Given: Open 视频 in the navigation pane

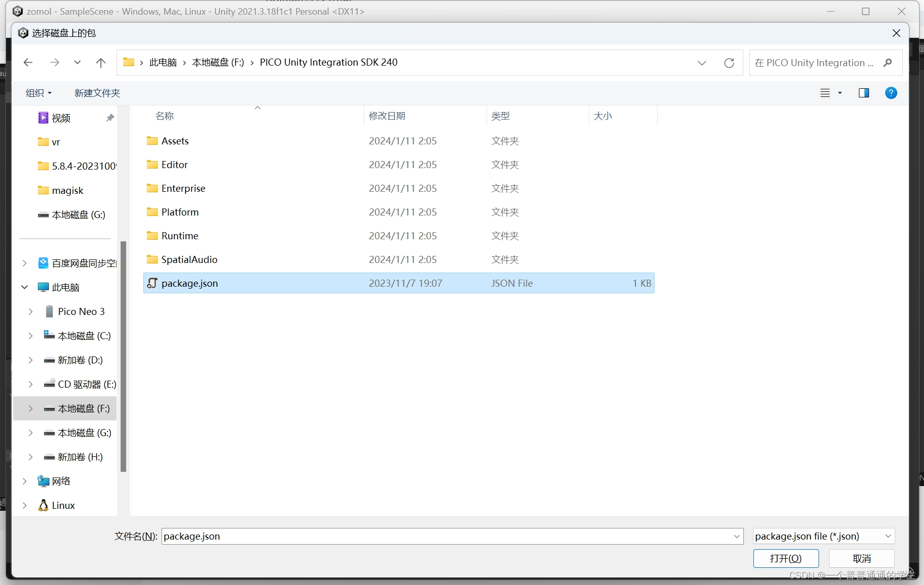Looking at the screenshot, I should (x=61, y=118).
